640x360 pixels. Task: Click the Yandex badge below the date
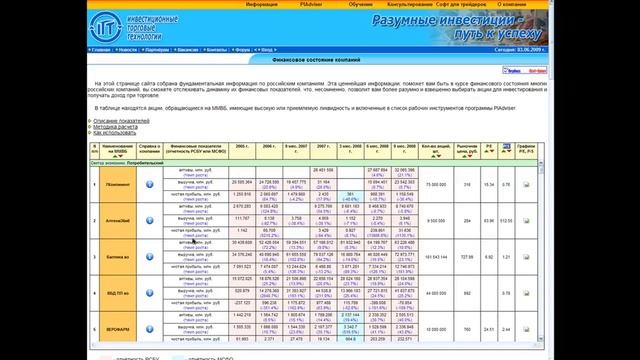(524, 71)
